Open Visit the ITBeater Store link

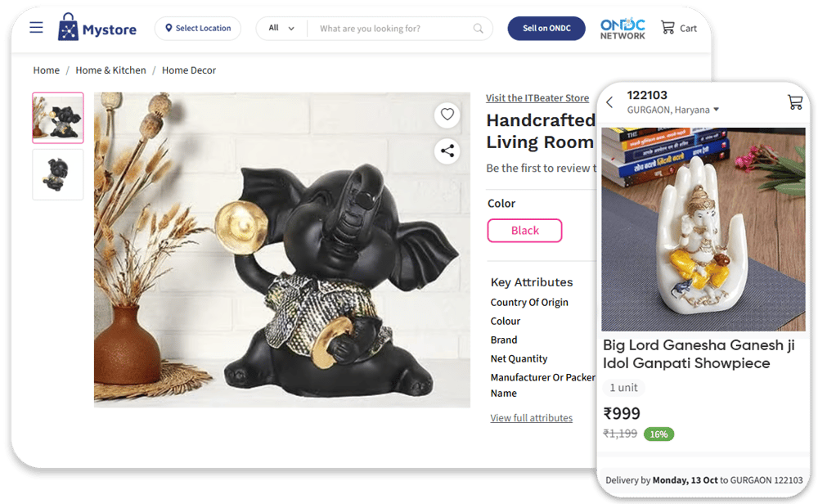[537, 97]
